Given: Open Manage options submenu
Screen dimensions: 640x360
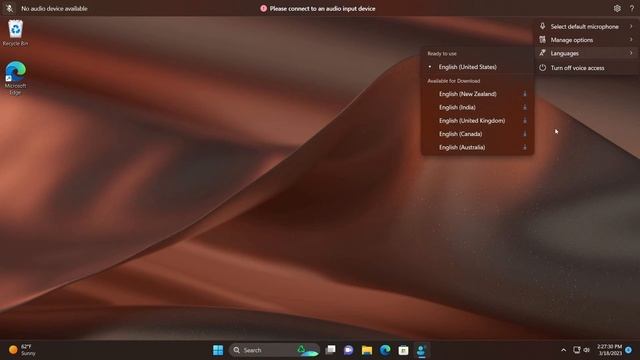Looking at the screenshot, I should click(x=587, y=40).
